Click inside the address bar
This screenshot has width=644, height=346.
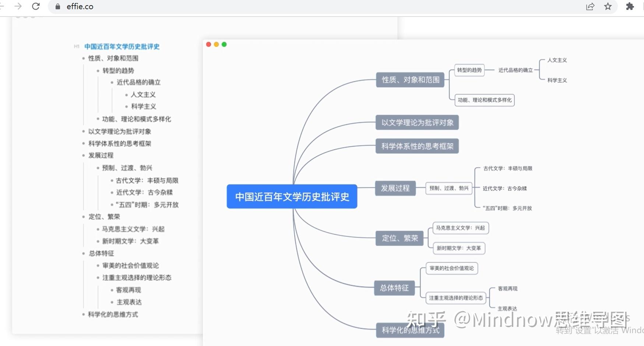(147, 6)
